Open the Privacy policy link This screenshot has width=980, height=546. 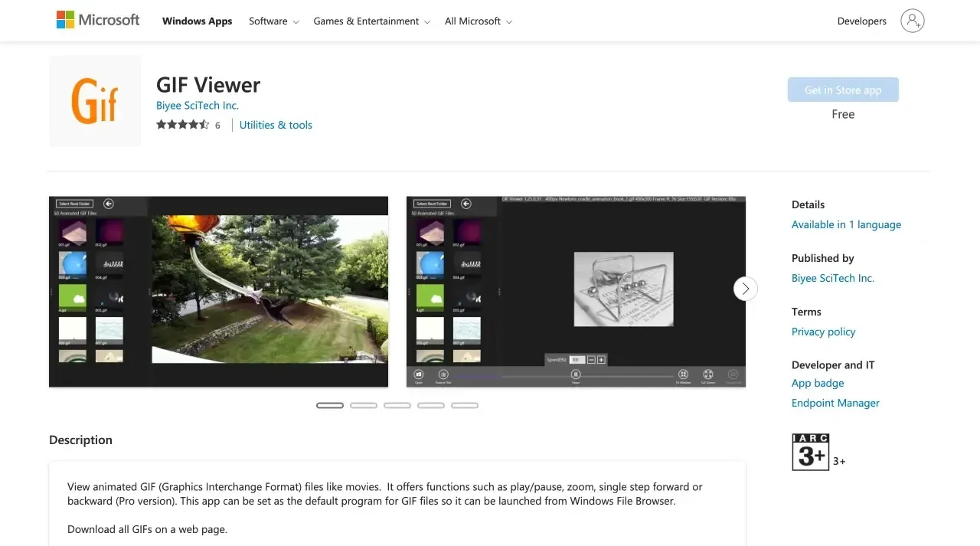[x=824, y=332]
